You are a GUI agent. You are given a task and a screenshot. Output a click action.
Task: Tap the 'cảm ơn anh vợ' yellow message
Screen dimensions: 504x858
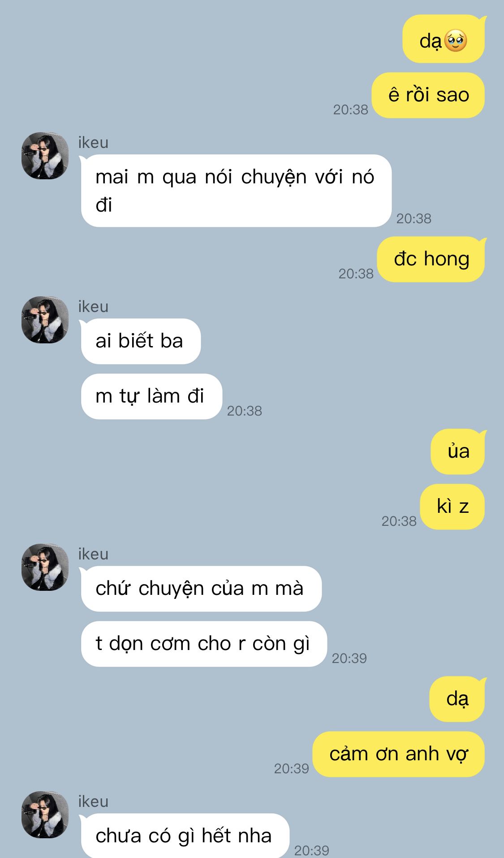click(x=399, y=754)
